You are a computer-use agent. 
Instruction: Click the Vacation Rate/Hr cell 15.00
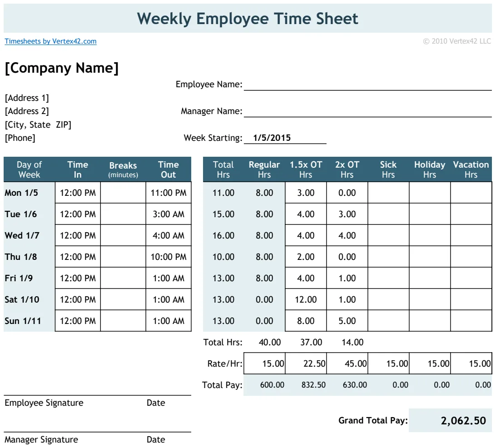(x=471, y=363)
